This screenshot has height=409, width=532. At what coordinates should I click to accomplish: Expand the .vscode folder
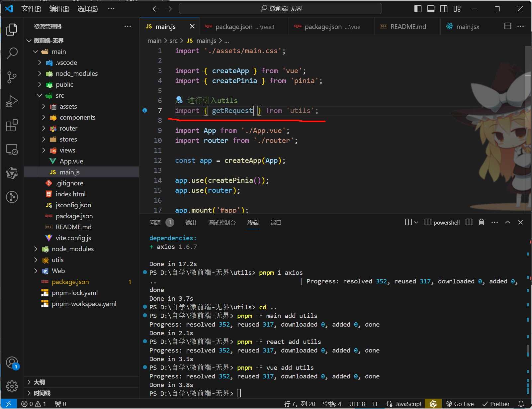click(40, 62)
